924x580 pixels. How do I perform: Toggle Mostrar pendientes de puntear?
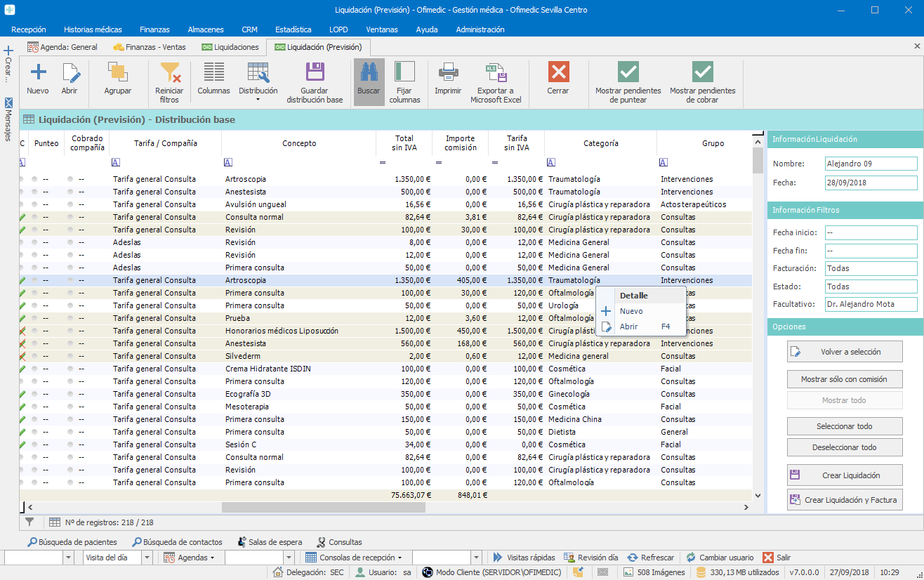point(628,72)
